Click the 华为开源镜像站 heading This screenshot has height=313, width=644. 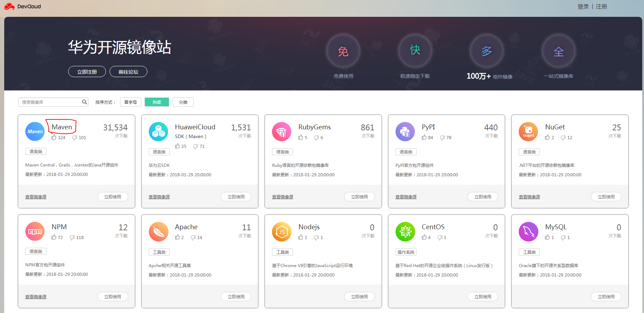pyautogui.click(x=119, y=47)
